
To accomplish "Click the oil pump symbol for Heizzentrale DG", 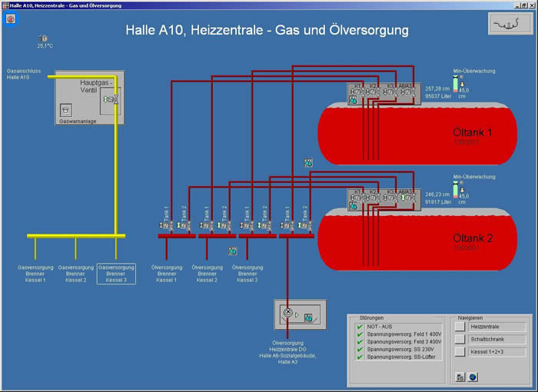I will pos(288,313).
